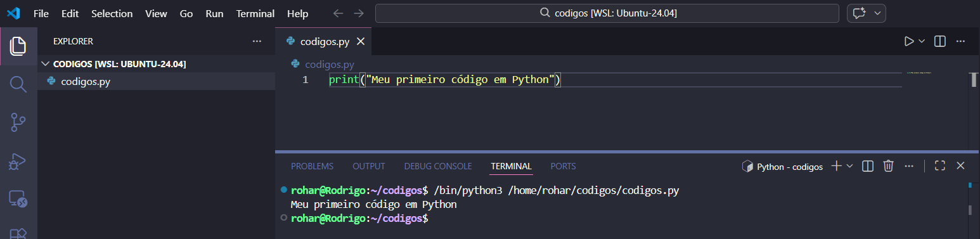The height and width of the screenshot is (239, 980).
Task: Open the Extensions view icon
Action: pos(18,233)
